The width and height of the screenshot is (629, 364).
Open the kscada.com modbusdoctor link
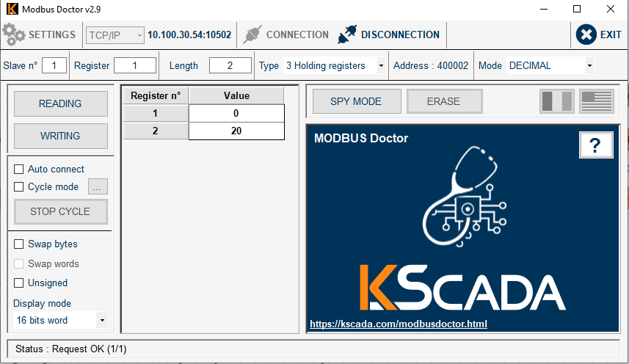[x=398, y=324]
